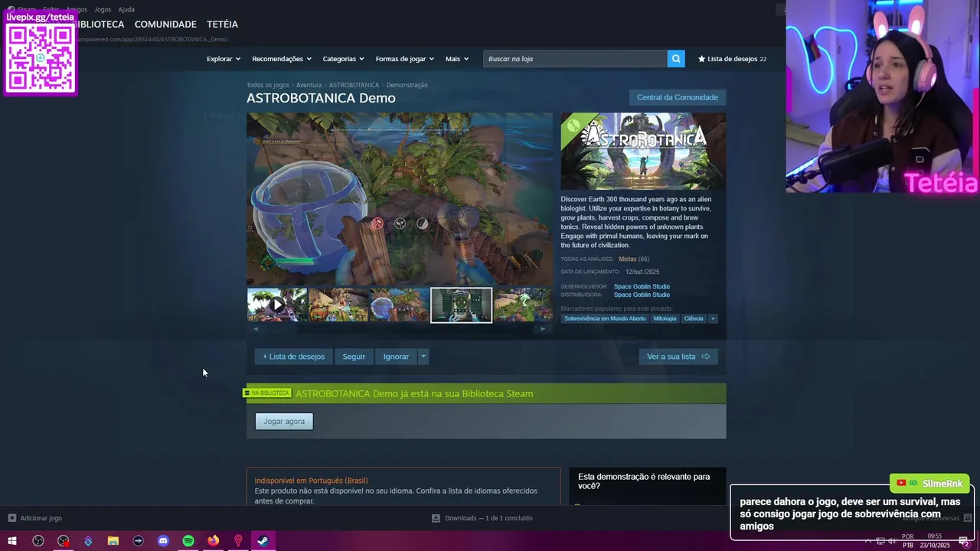
Task: Open the File Explorer taskbar icon
Action: (113, 541)
